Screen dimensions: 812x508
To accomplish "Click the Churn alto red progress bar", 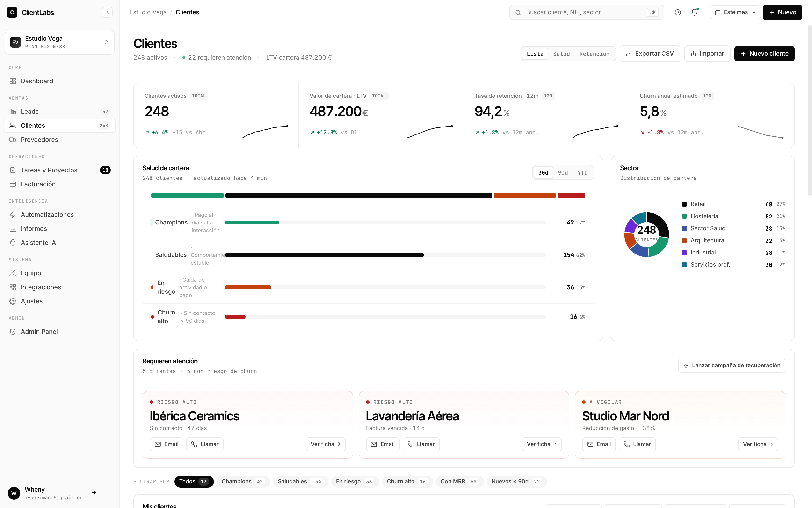I will pos(235,317).
